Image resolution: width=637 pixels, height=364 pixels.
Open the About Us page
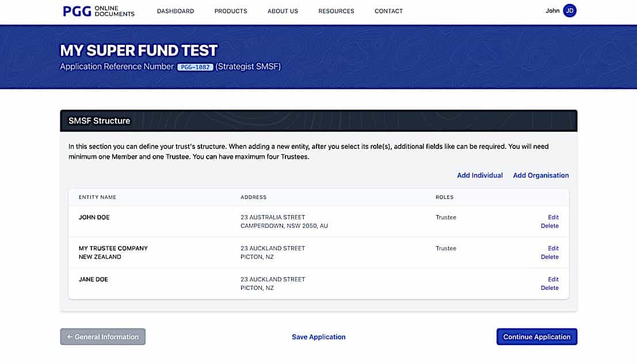283,11
